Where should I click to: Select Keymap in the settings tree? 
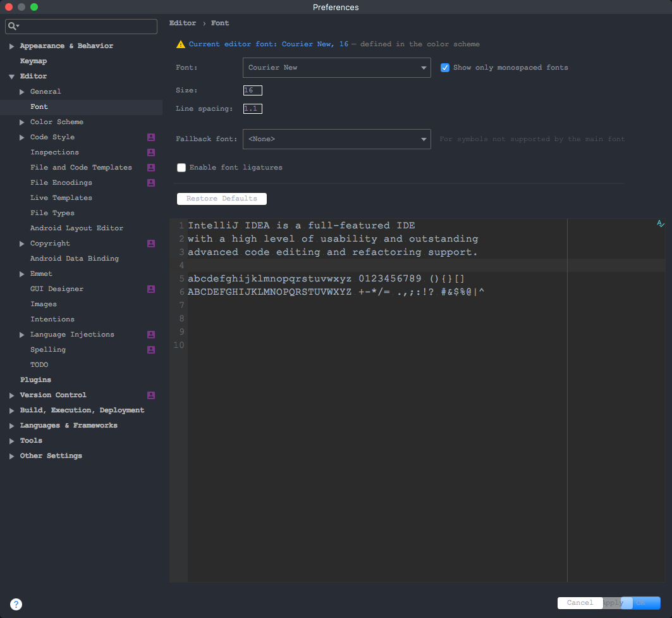(34, 61)
